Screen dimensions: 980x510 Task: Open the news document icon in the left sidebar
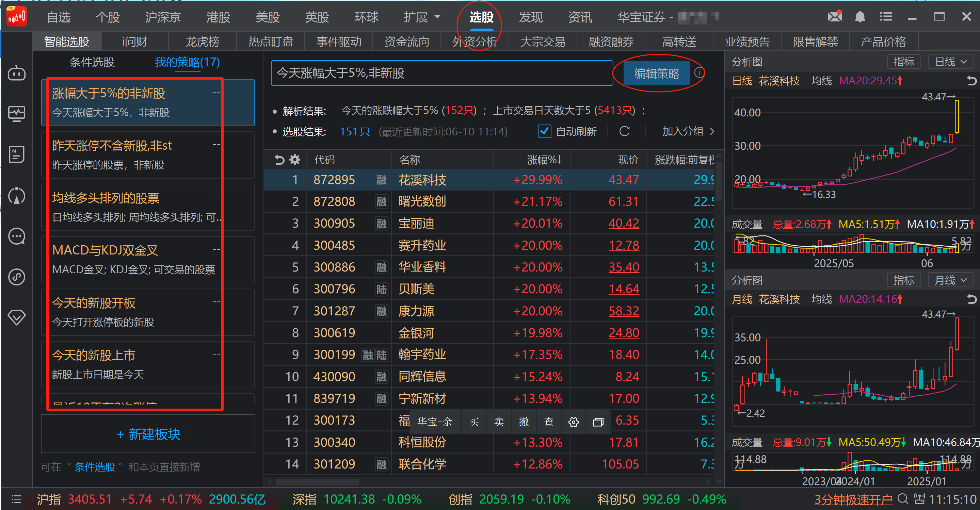click(x=17, y=154)
